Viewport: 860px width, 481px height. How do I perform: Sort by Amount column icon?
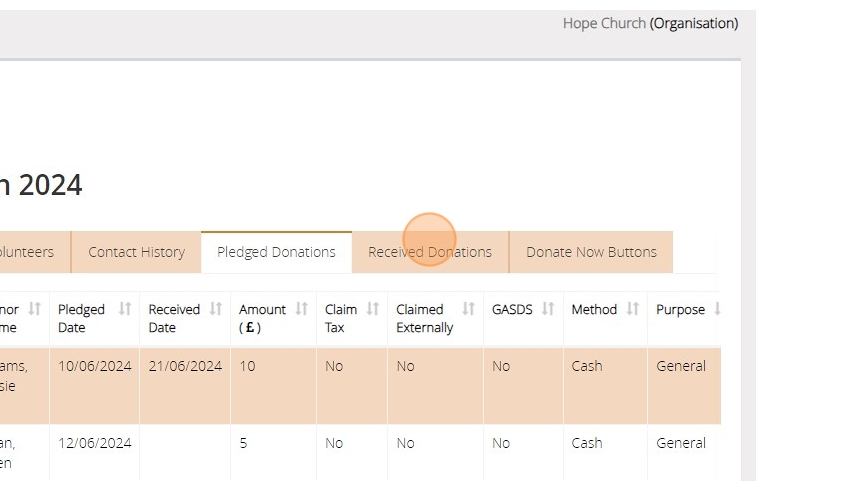pyautogui.click(x=301, y=309)
